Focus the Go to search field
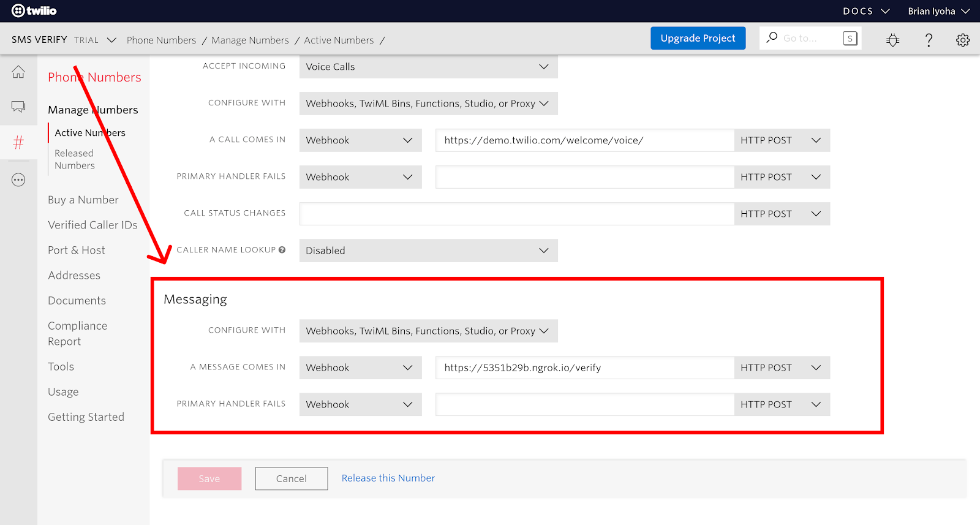The height and width of the screenshot is (525, 980). tap(810, 38)
